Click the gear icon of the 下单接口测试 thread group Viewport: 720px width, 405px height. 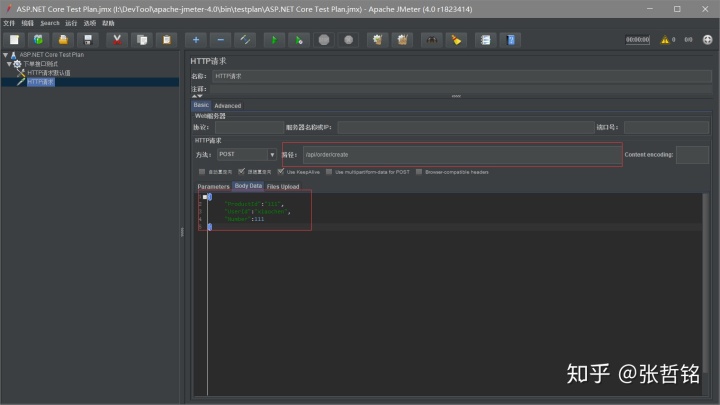pos(17,64)
